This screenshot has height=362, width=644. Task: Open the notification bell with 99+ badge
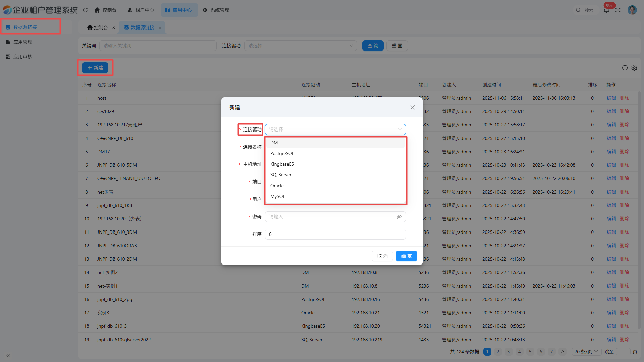click(x=606, y=10)
